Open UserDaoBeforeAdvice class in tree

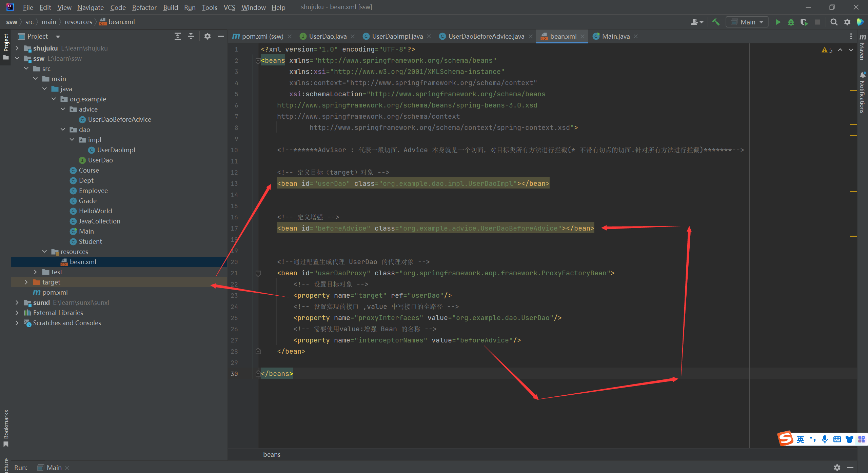tap(119, 119)
